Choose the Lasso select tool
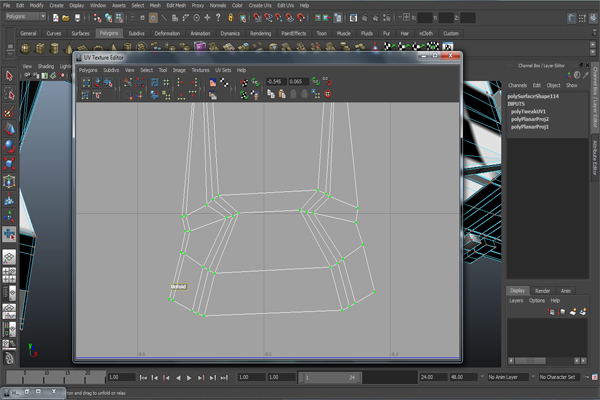This screenshot has width=600, height=400. [x=9, y=93]
